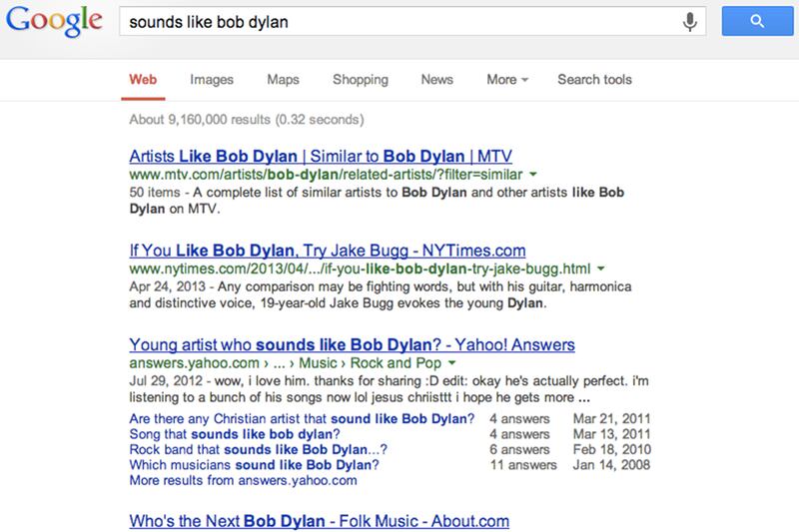
Task: Open the Try Jake Bugg NYTimes article
Action: click(328, 251)
